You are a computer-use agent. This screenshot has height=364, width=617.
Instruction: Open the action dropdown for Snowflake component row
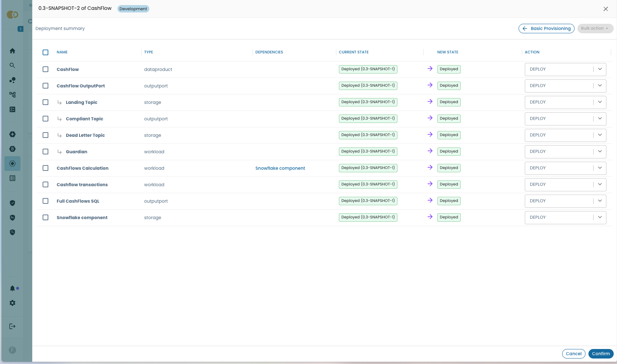(565, 217)
